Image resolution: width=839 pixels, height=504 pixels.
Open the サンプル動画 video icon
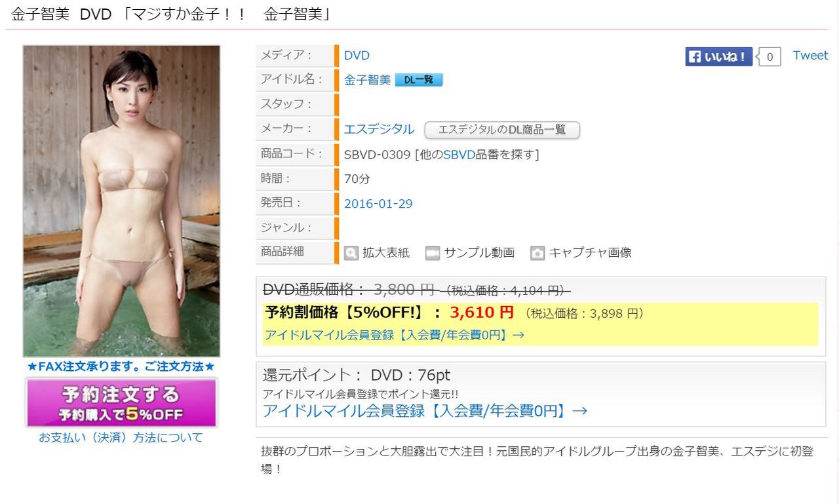[432, 253]
